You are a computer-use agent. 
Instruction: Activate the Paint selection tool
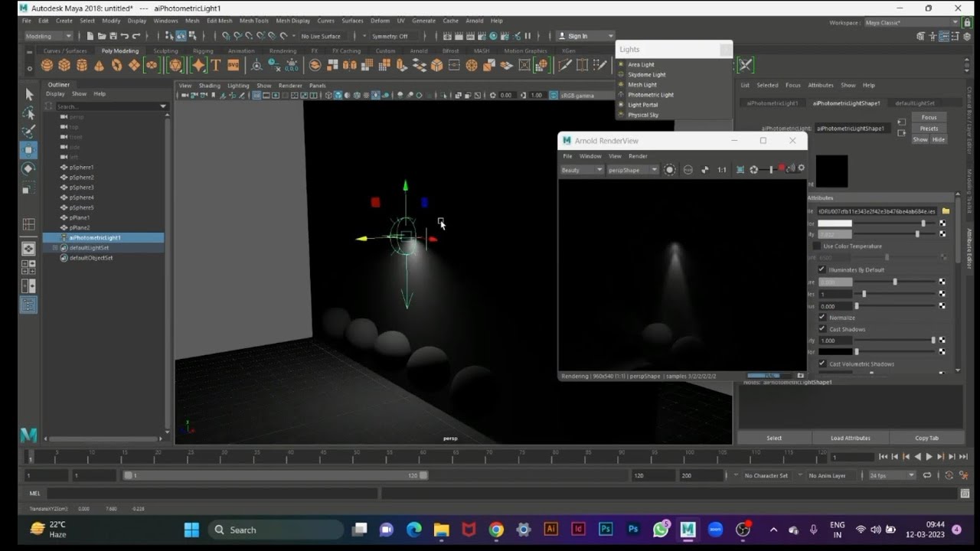pyautogui.click(x=28, y=132)
